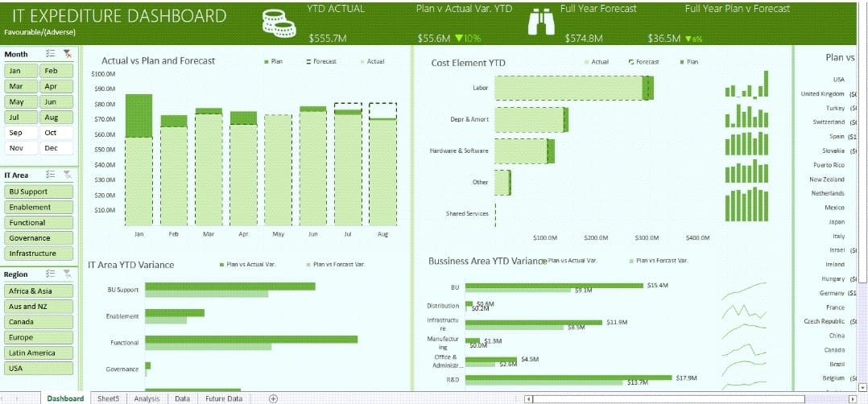The height and width of the screenshot is (404, 868).
Task: Click the IT Expediture Dashboard title
Action: point(118,15)
